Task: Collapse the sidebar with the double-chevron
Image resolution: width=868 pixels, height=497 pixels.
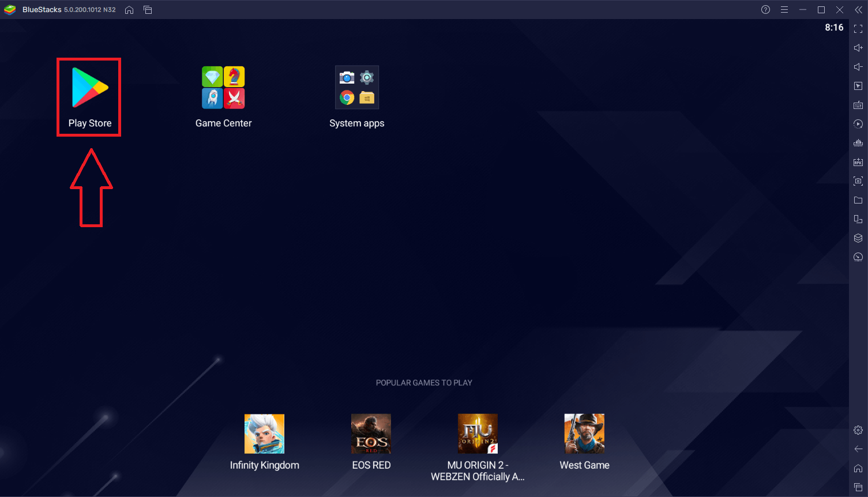Action: point(858,10)
